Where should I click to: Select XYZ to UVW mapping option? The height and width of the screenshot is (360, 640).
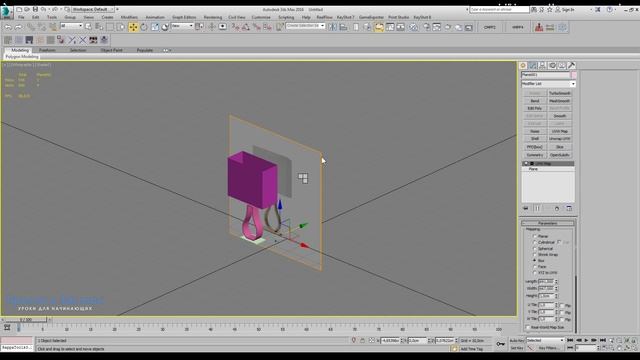coord(535,273)
